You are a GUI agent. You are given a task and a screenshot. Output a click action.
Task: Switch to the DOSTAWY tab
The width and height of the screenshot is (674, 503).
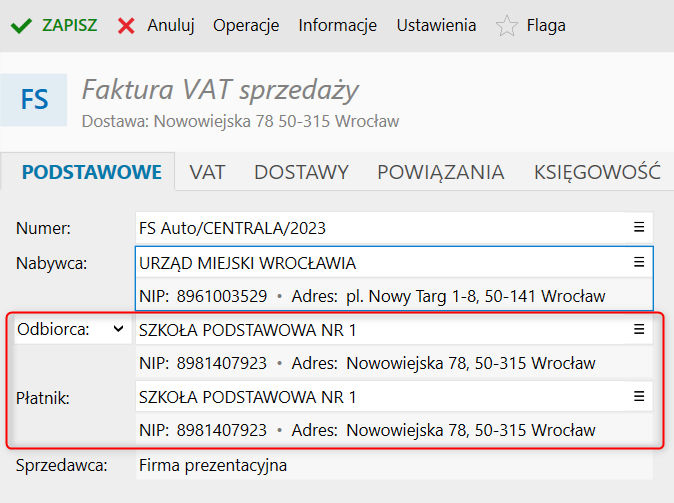point(301,172)
